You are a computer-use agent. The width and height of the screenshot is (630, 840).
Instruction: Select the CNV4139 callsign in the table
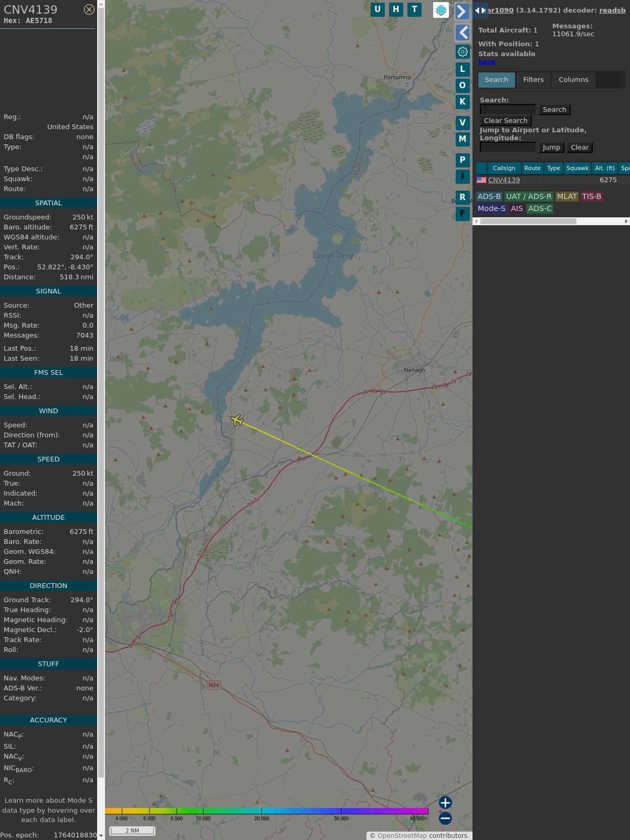[504, 180]
